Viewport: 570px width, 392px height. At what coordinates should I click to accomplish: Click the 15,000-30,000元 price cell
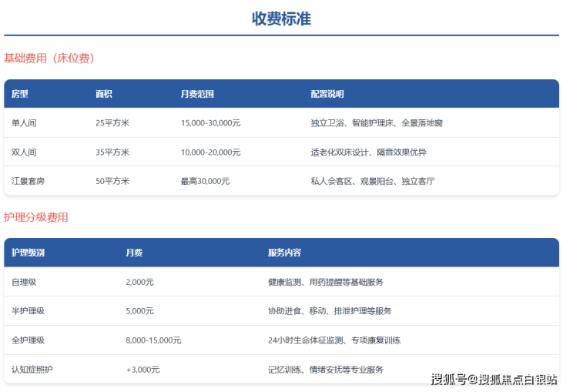point(210,123)
